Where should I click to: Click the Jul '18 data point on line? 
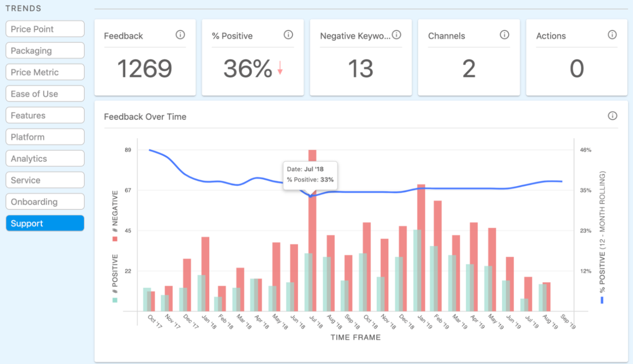[310, 196]
